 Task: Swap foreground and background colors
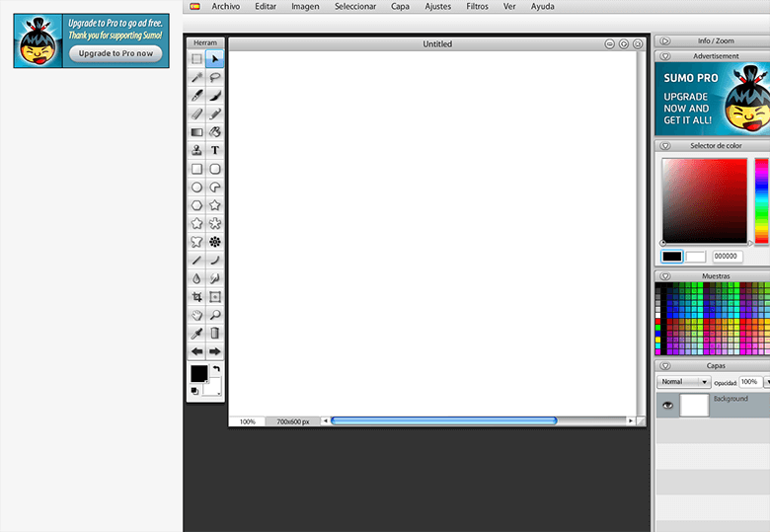[216, 368]
